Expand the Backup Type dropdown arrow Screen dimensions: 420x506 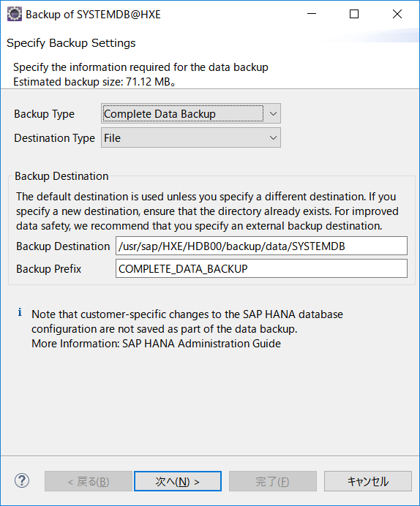click(x=273, y=113)
